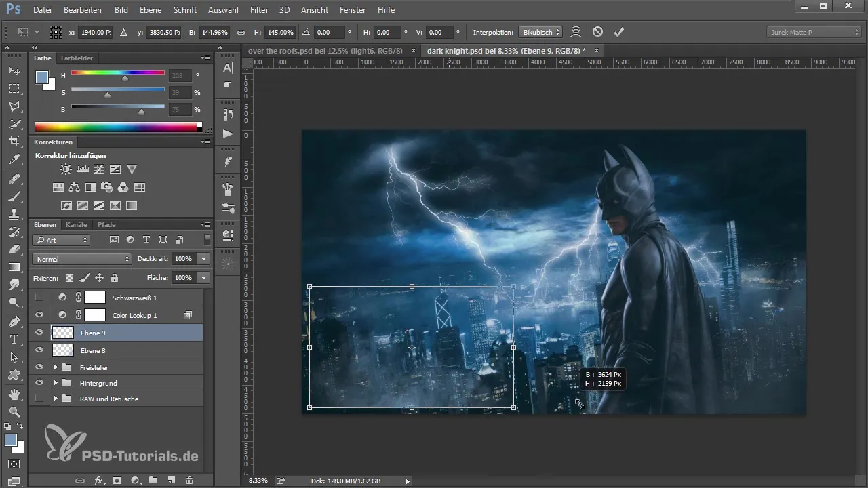
Task: Add a Brightness/Contrast adjustment
Action: (x=65, y=169)
